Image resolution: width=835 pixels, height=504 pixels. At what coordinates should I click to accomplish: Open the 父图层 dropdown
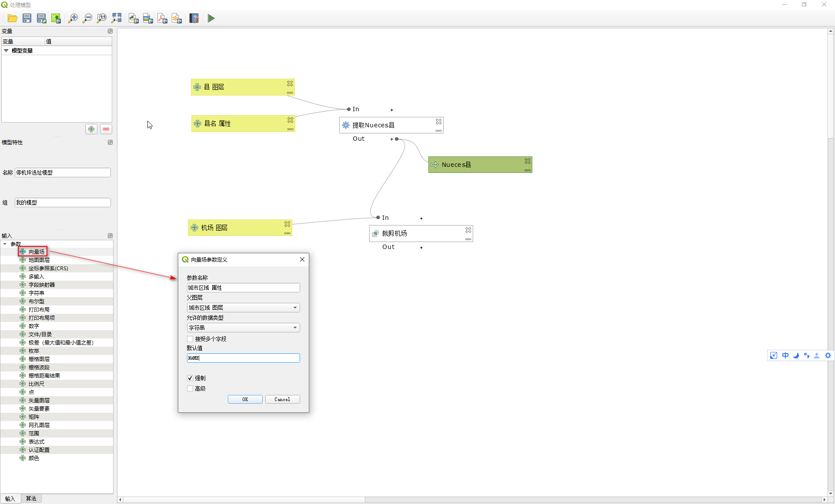243,308
